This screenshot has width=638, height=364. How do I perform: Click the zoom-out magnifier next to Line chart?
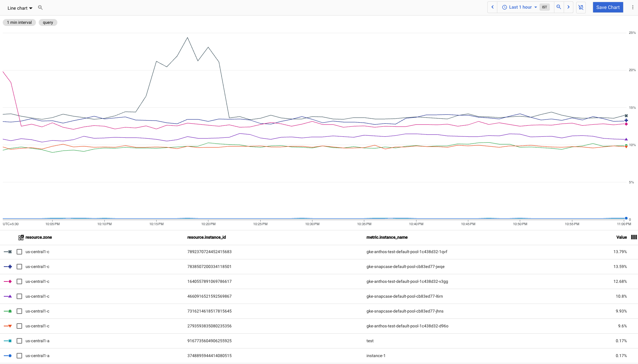(40, 7)
